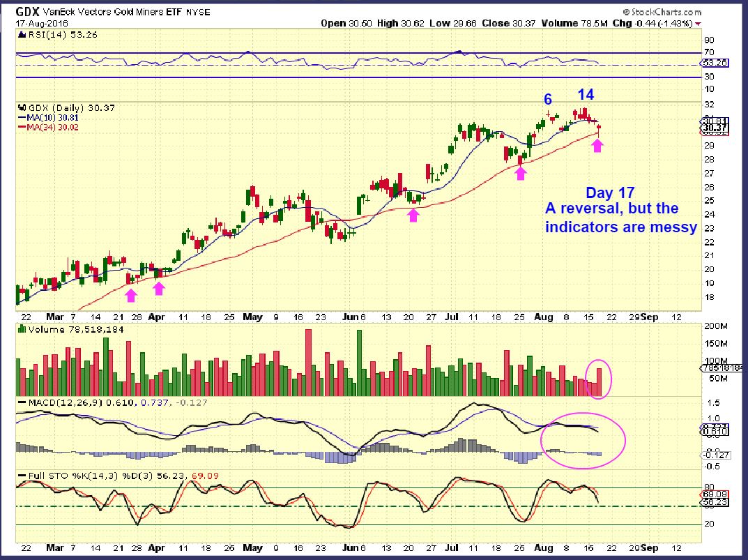Click the Jul label under the price chart
The image size is (748, 560).
click(x=451, y=317)
